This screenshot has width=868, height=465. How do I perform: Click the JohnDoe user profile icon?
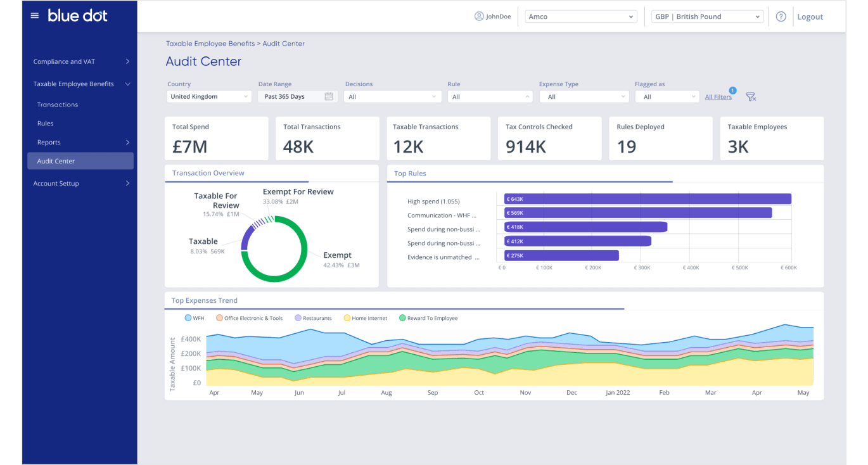pos(479,16)
